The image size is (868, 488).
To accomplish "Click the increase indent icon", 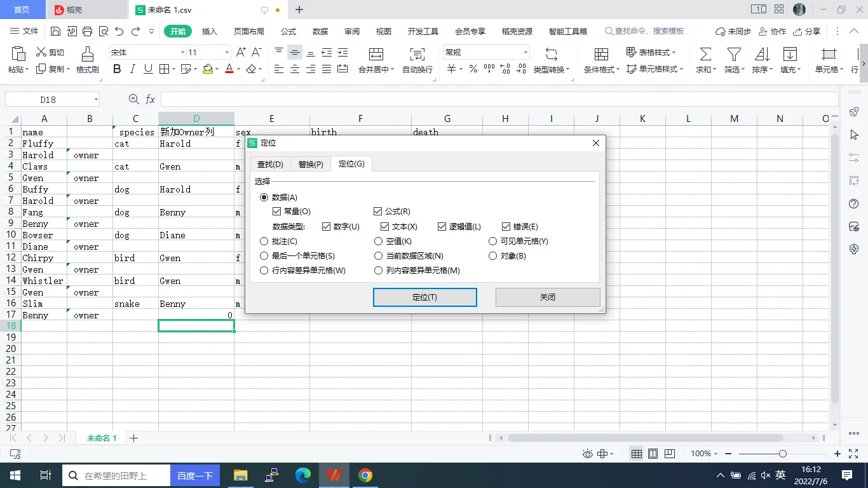I will click(342, 53).
